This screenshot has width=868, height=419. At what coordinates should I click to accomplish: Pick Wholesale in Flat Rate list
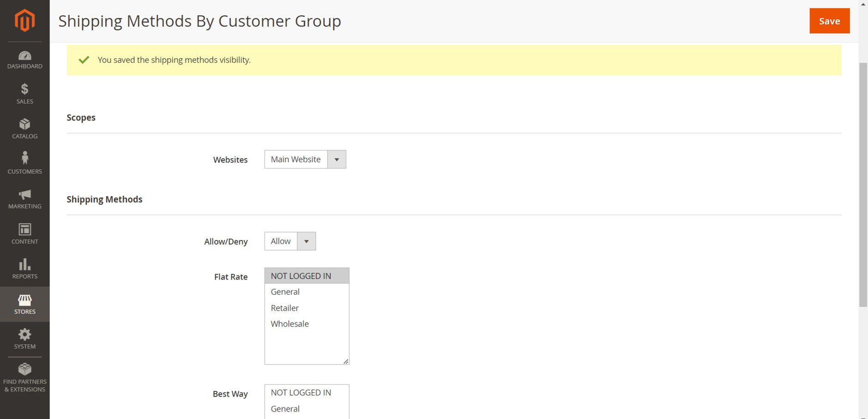(x=289, y=324)
